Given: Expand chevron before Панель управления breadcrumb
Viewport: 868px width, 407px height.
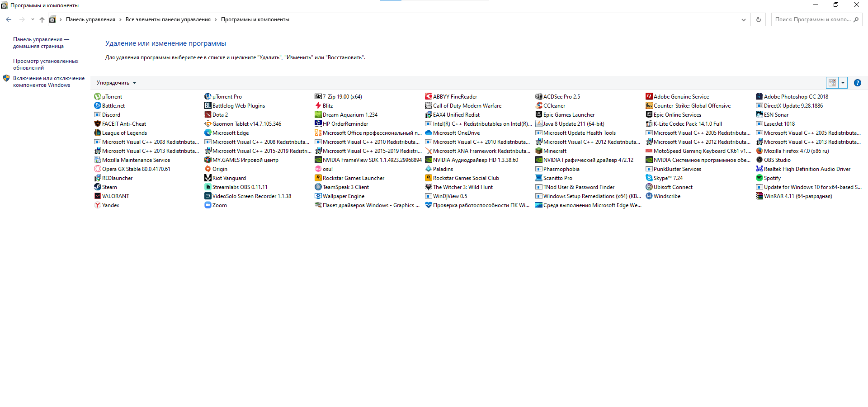Looking at the screenshot, I should pyautogui.click(x=61, y=19).
